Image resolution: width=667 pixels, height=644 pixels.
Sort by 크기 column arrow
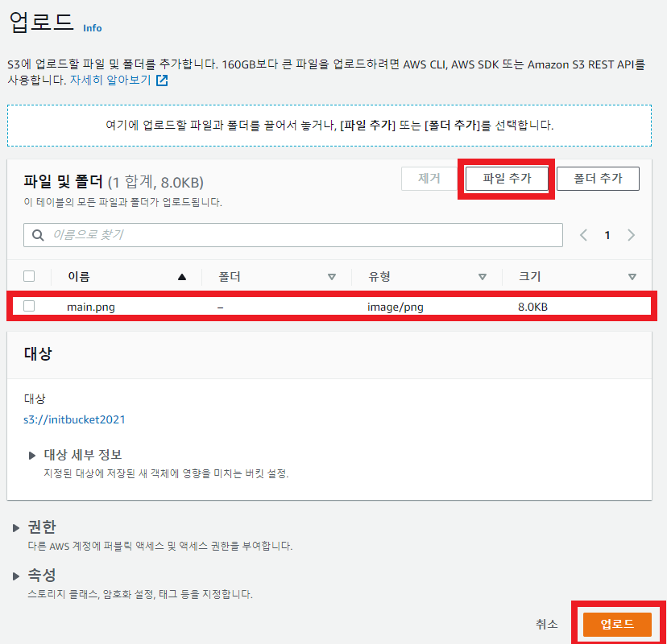[x=632, y=277]
